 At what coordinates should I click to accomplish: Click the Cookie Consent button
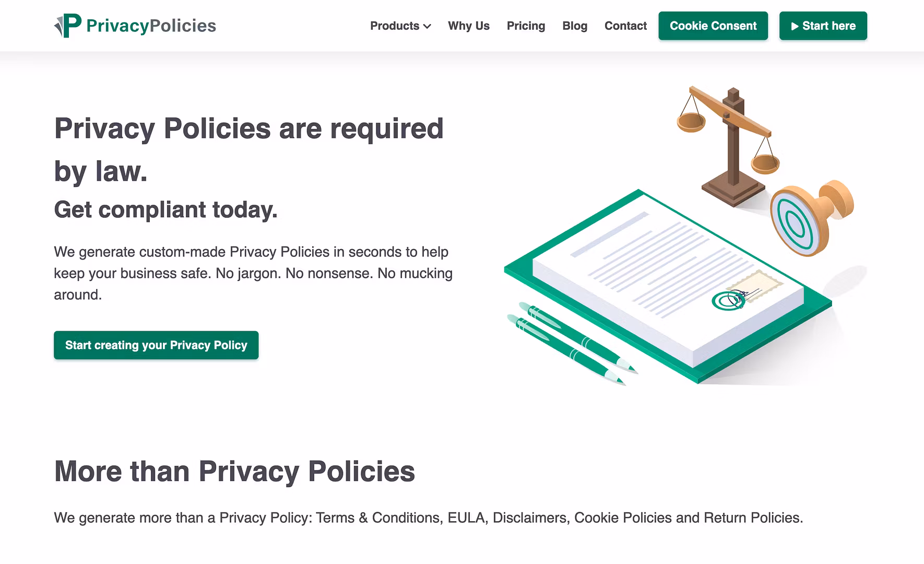tap(713, 26)
